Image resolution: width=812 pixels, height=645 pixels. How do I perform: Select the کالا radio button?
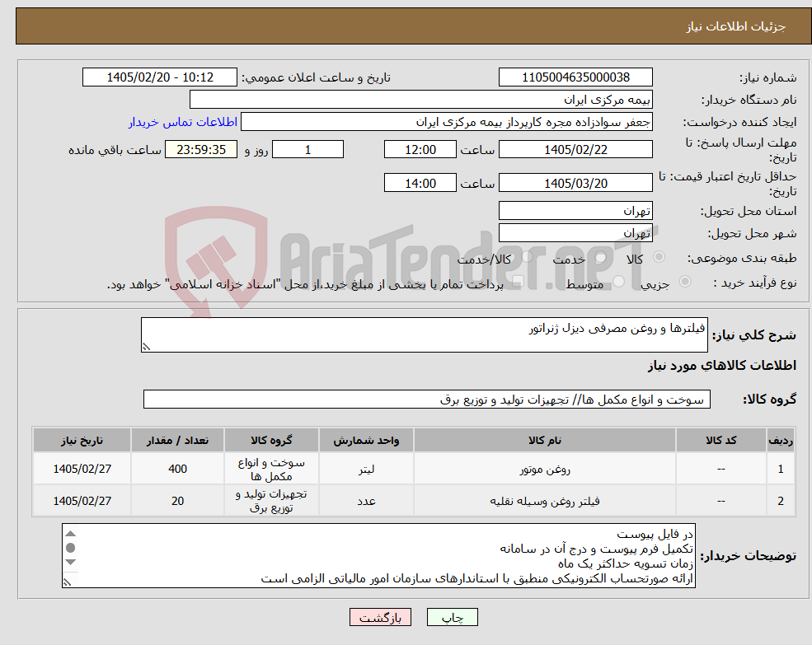coord(659,256)
